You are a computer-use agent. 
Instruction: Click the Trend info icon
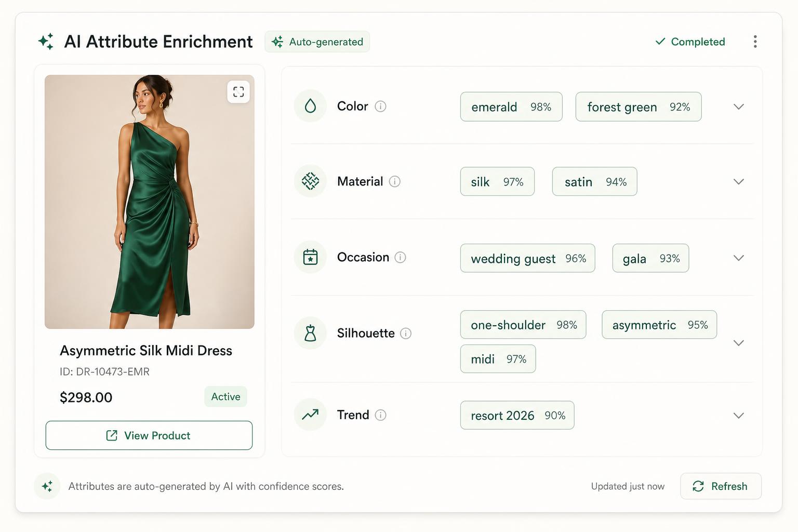pyautogui.click(x=380, y=415)
